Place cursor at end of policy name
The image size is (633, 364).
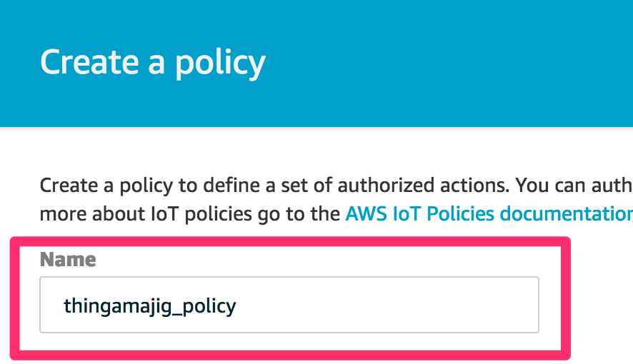click(237, 306)
